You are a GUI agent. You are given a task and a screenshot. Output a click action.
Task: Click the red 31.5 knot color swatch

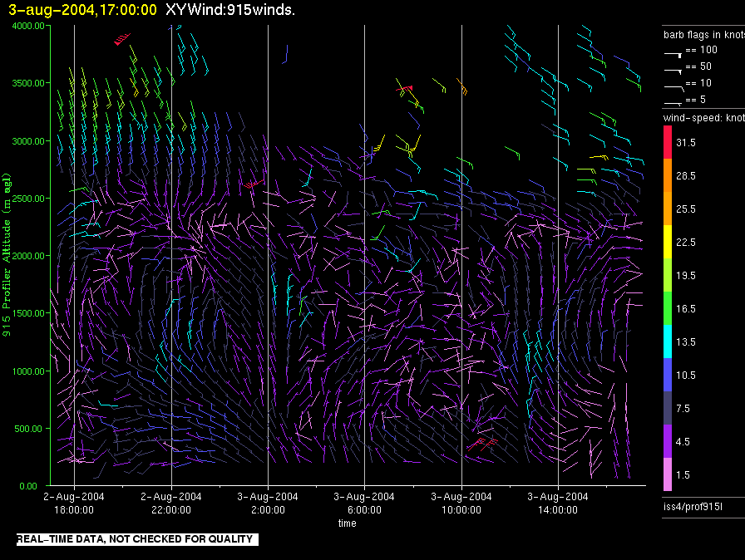[668, 142]
